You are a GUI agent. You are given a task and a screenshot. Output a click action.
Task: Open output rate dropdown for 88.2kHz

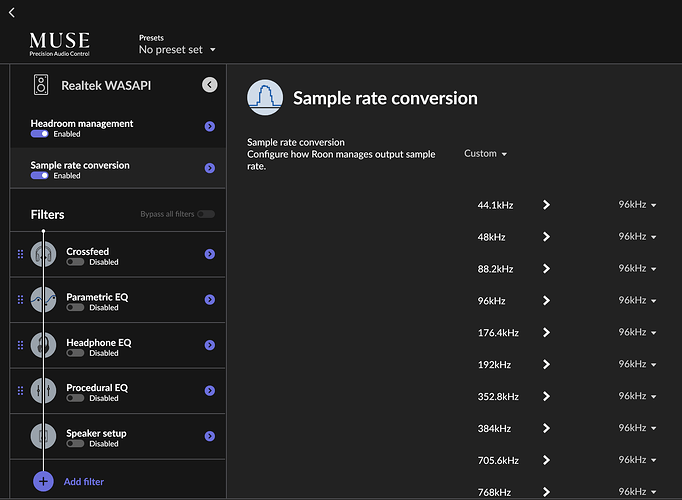tap(637, 269)
